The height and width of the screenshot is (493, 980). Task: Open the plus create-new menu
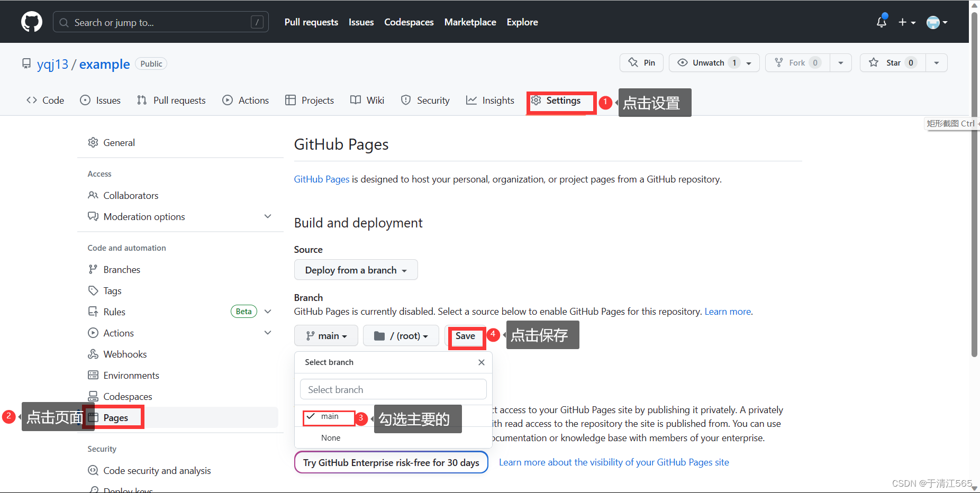[907, 22]
